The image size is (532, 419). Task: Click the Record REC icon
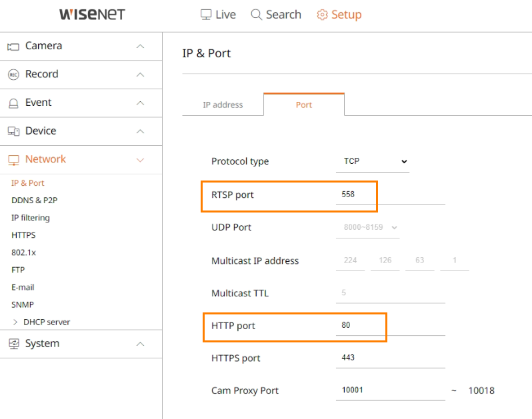click(13, 75)
